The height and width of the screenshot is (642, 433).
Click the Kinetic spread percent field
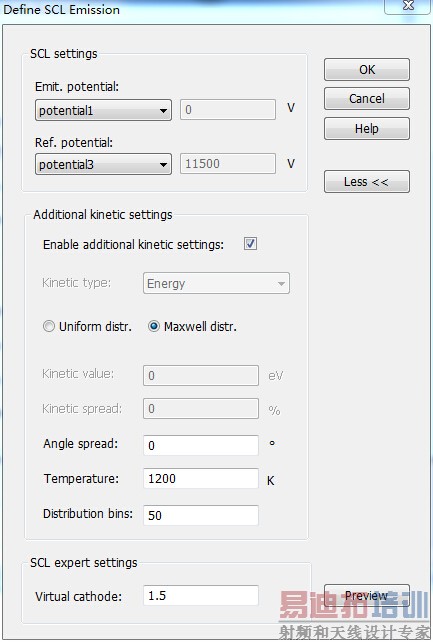point(201,409)
